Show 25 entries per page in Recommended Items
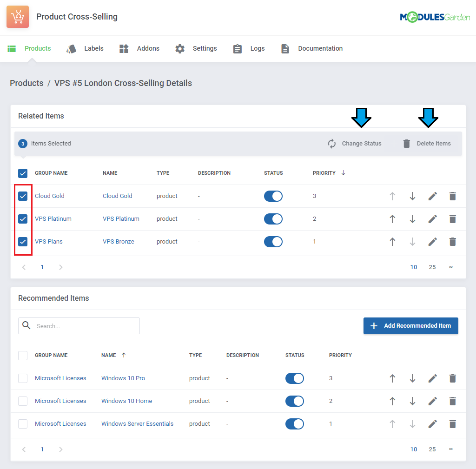This screenshot has width=476, height=469. coord(432,449)
